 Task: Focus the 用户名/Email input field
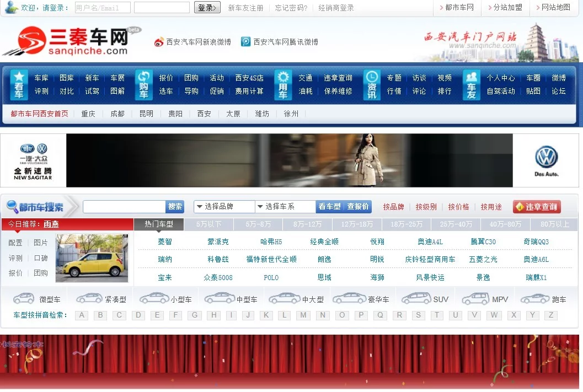103,7
